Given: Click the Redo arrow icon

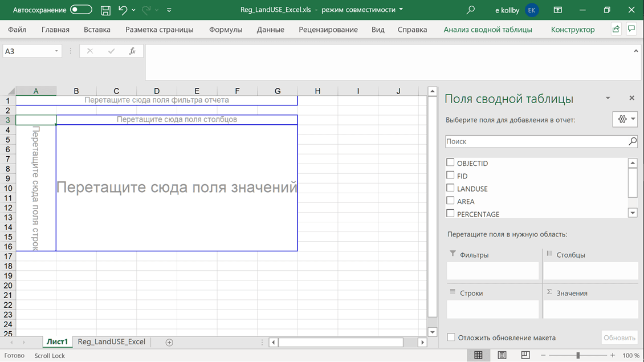Looking at the screenshot, I should click(146, 10).
